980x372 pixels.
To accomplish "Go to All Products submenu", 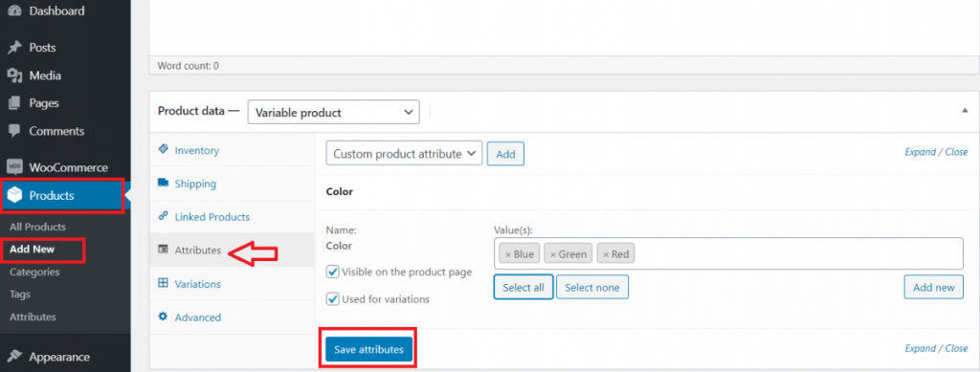I will pos(37,227).
